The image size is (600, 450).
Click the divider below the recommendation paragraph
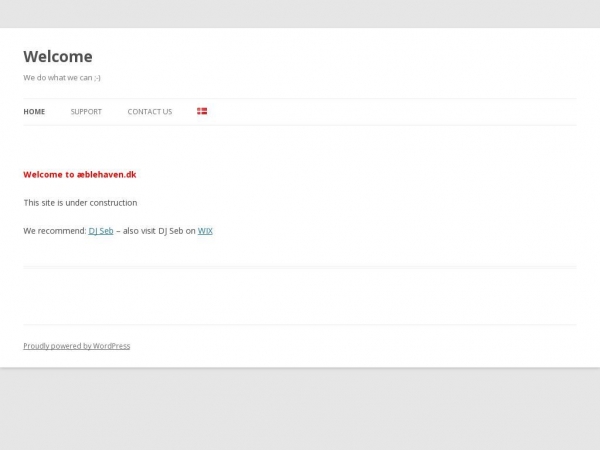(x=300, y=267)
